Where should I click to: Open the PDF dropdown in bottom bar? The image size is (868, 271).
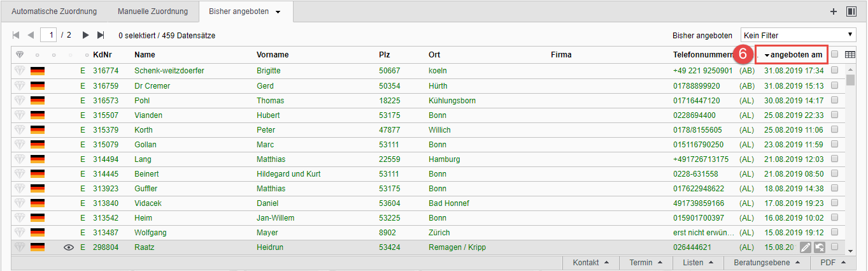click(833, 263)
